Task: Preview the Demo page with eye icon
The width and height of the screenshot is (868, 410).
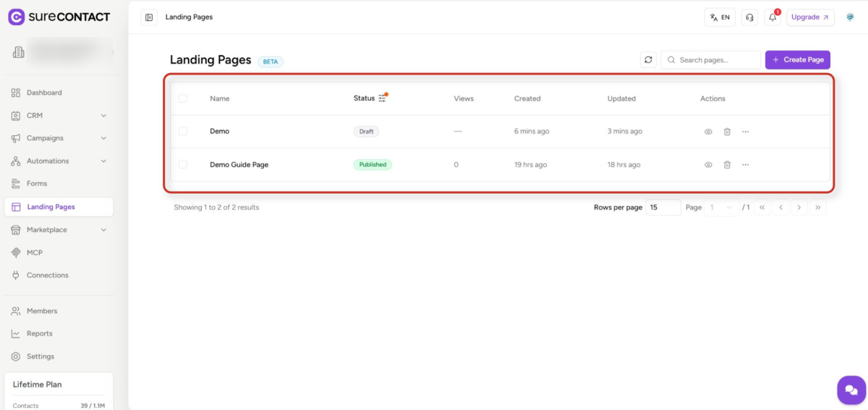Action: click(x=708, y=132)
